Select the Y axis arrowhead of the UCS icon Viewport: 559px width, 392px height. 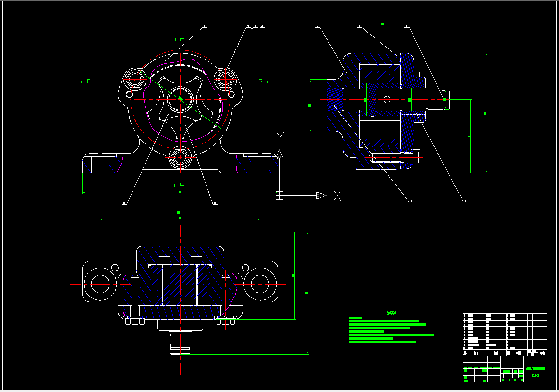click(280, 154)
